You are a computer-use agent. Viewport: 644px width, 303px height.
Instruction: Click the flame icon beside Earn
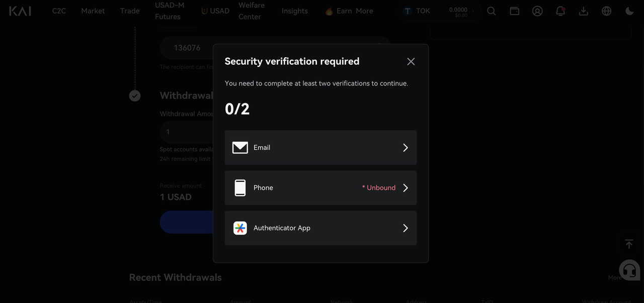tap(329, 11)
